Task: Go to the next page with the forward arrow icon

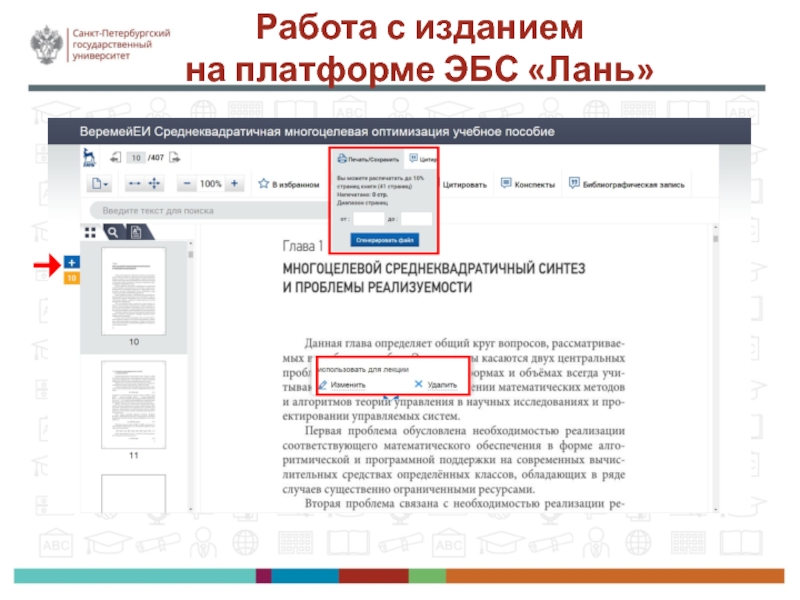Action: point(174,158)
